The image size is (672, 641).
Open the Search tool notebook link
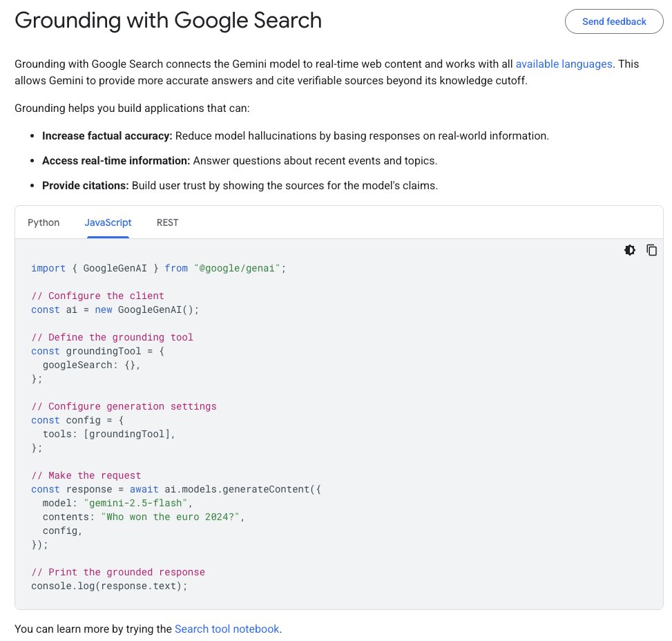[x=227, y=629]
